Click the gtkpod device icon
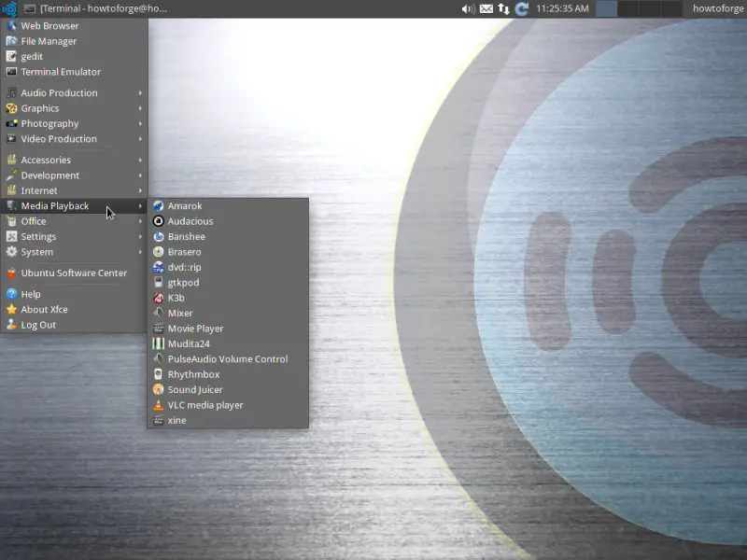This screenshot has height=560, width=747. [158, 283]
